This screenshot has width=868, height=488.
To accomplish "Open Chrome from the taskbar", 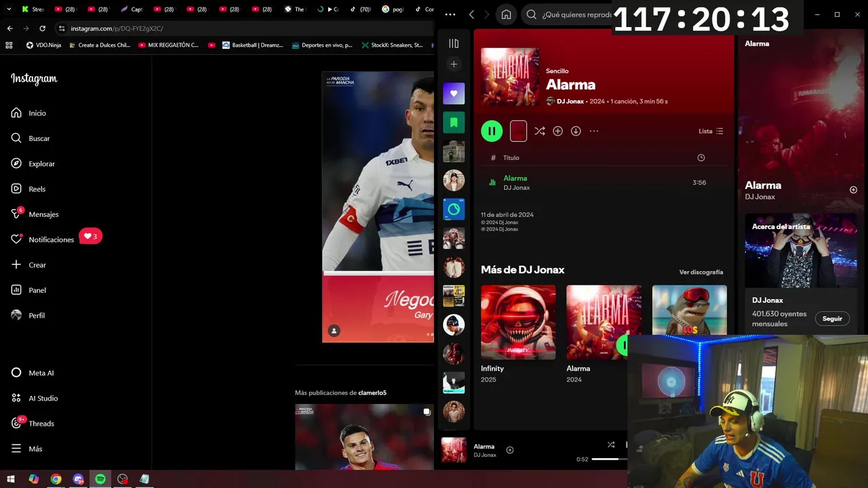I will pyautogui.click(x=56, y=479).
